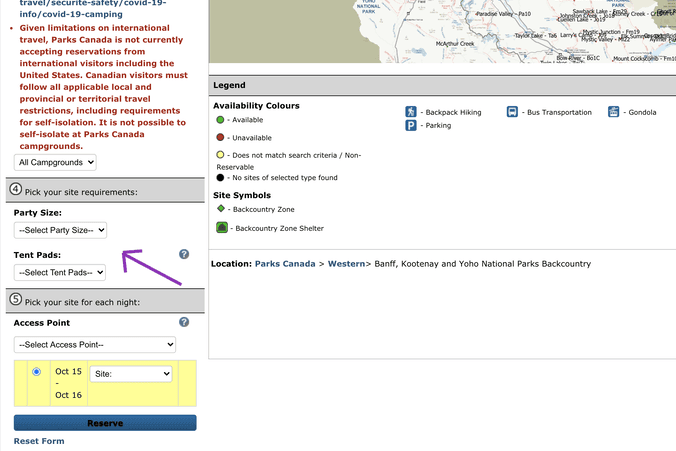The height and width of the screenshot is (451, 676).
Task: Click the green Available colour swatch
Action: tap(220, 120)
